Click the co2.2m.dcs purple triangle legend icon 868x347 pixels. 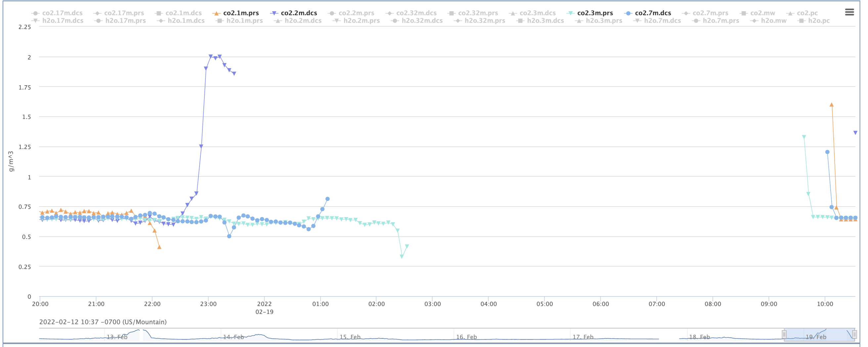[x=274, y=13]
